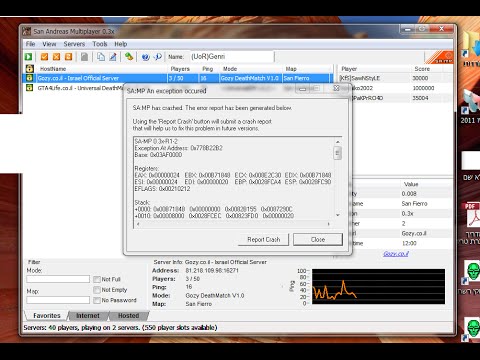The height and width of the screenshot is (360, 480).
Task: Enable the No Password filter checkbox
Action: [x=97, y=300]
